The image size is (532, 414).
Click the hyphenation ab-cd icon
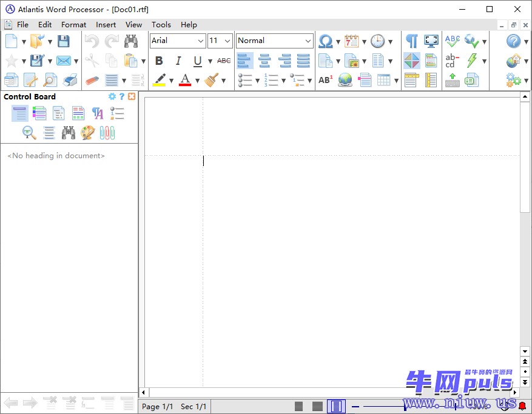[x=453, y=61]
